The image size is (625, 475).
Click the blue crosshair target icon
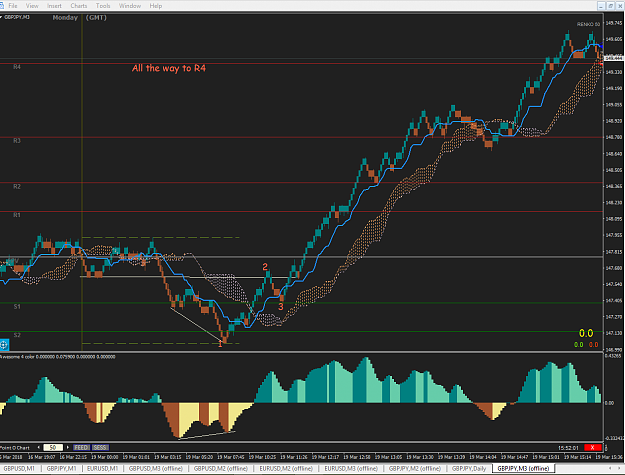(x=4, y=345)
